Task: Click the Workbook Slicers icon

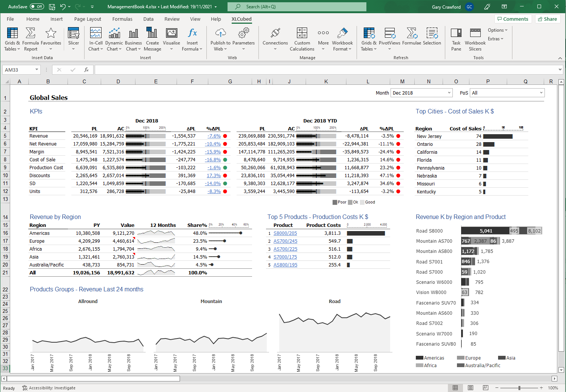Action: pyautogui.click(x=475, y=38)
